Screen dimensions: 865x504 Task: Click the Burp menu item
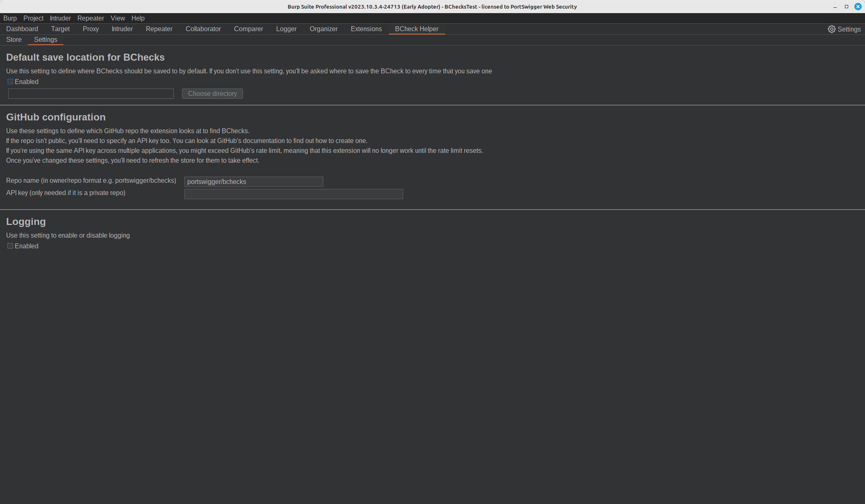coord(9,18)
